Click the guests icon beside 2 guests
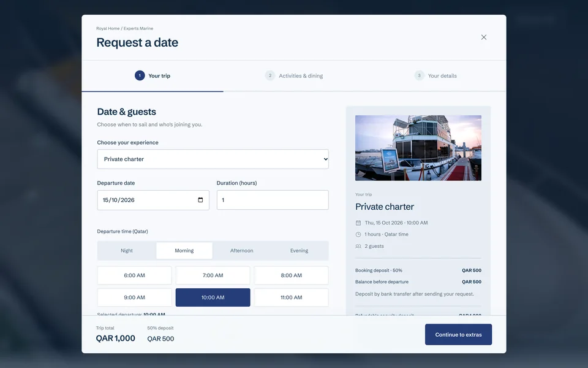Screen dimensions: 588x368 (358, 247)
